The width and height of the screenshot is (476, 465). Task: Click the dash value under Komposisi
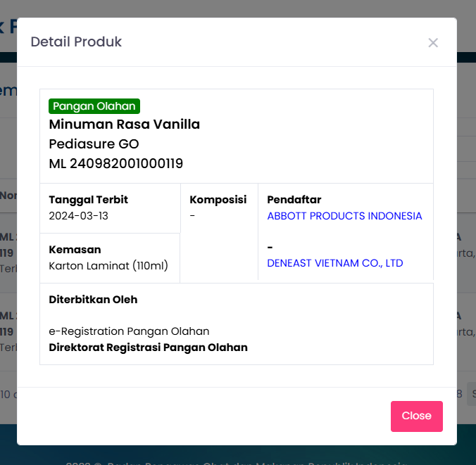coord(192,216)
